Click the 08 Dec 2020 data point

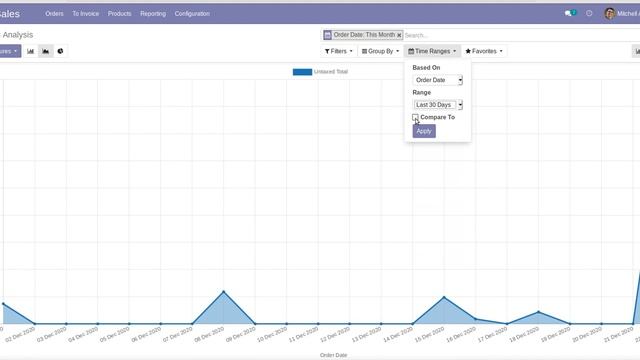click(x=223, y=292)
